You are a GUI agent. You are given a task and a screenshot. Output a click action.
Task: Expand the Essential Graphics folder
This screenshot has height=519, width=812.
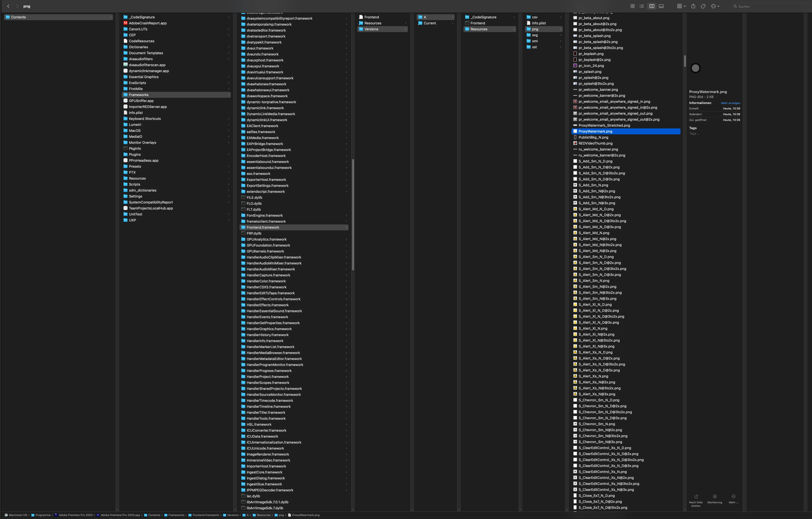144,77
